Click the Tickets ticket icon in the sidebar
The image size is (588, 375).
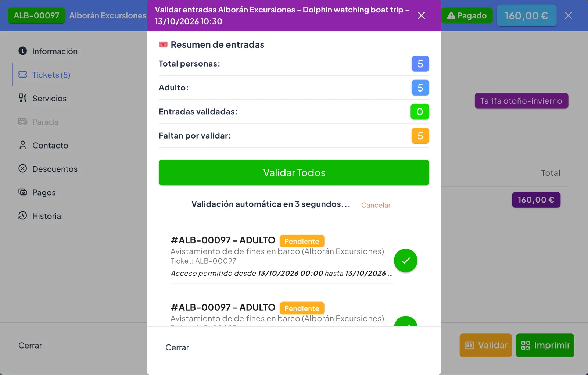point(23,74)
